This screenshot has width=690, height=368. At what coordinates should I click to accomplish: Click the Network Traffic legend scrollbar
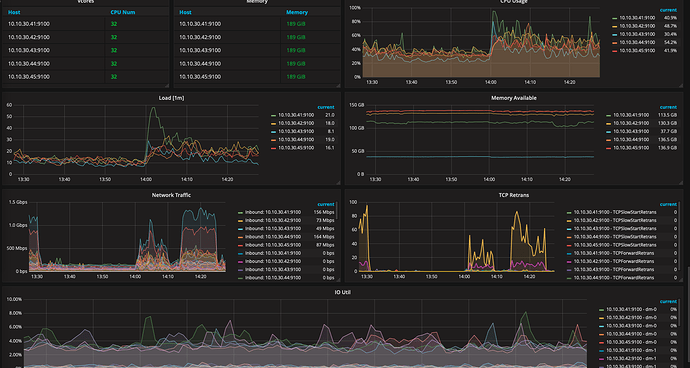(x=337, y=210)
